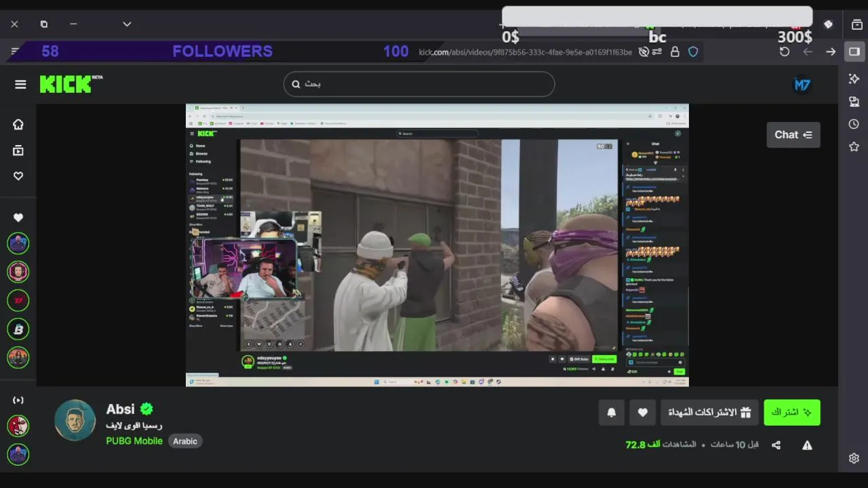This screenshot has height=488, width=868.
Task: Click the filled white heart sidebar icon
Action: pyautogui.click(x=18, y=218)
